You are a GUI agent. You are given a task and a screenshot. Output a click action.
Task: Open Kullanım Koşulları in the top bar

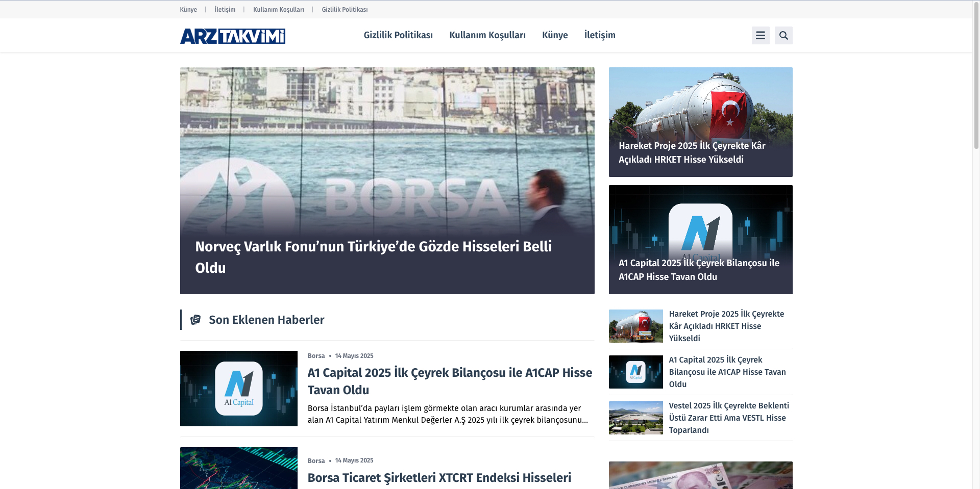pos(279,10)
